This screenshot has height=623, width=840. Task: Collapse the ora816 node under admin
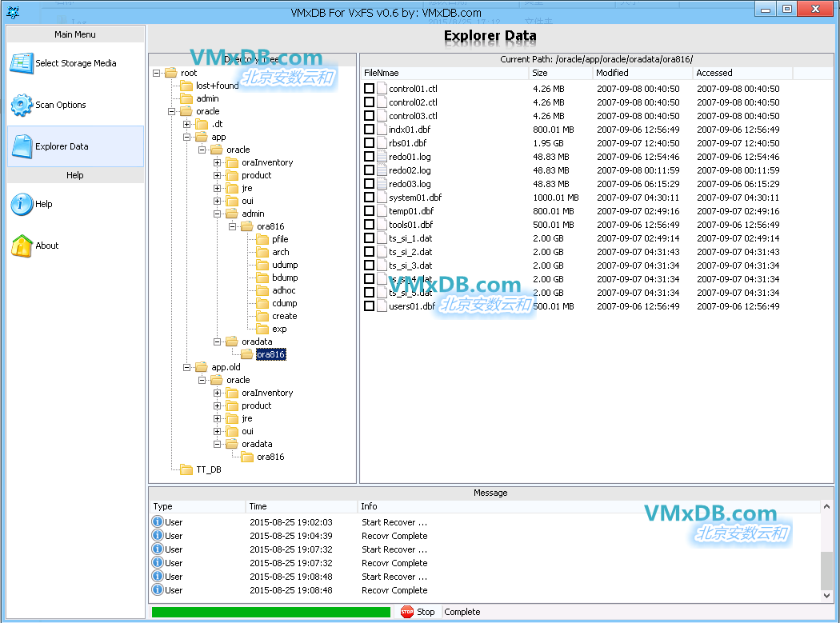[x=233, y=226]
